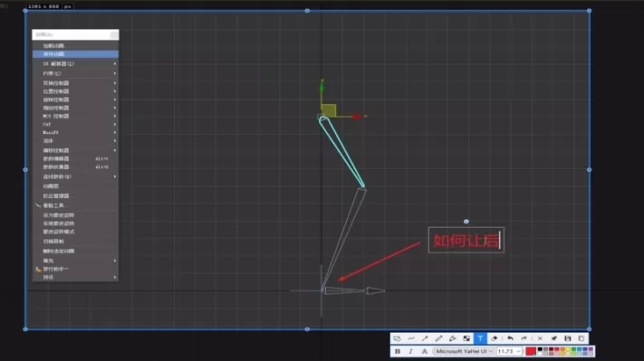
Task: Click inside the red annotation text box
Action: tap(466, 240)
